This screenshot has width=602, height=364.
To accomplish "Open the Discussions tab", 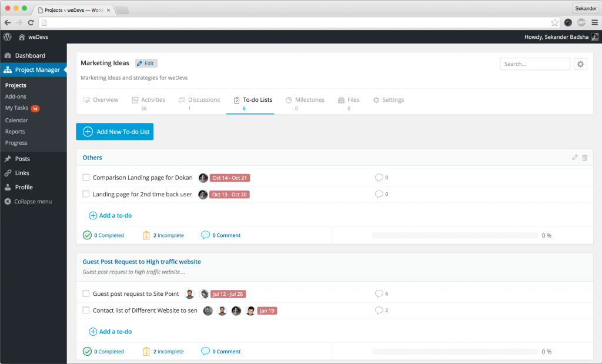I will click(203, 99).
